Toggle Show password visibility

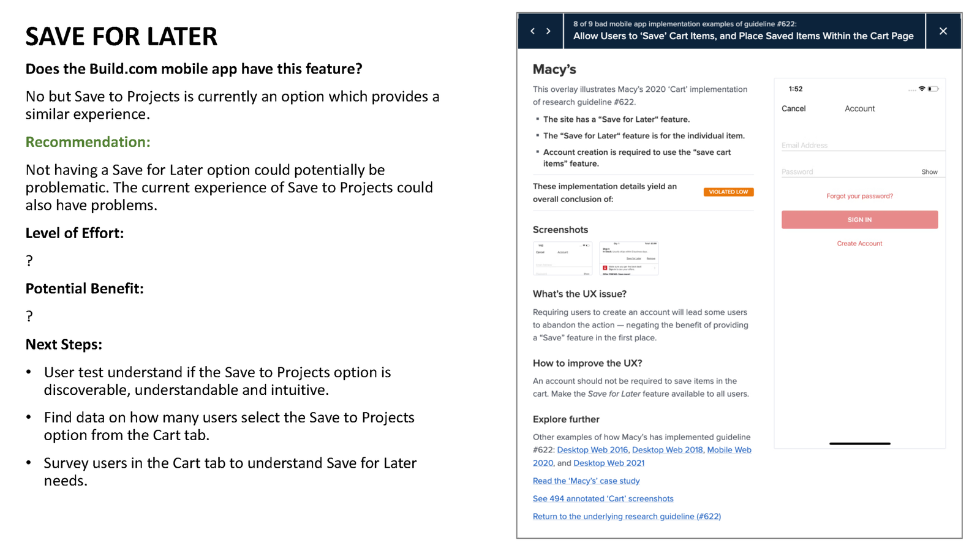(929, 172)
